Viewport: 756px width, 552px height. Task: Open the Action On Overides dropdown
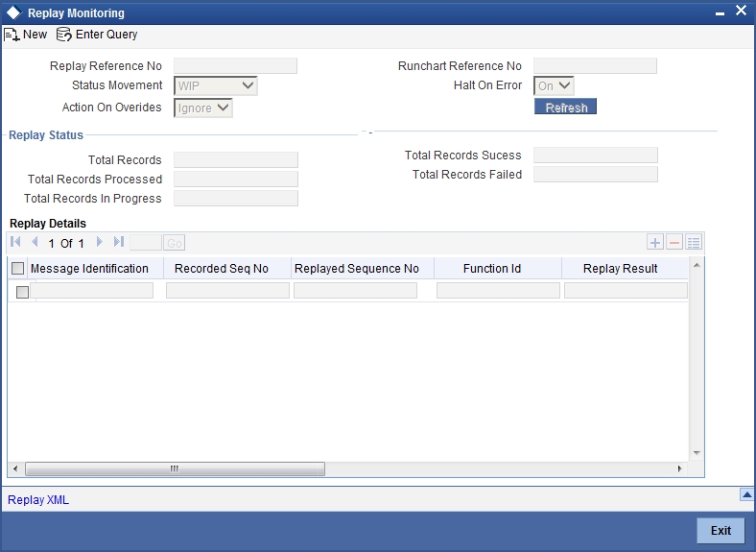pyautogui.click(x=203, y=108)
